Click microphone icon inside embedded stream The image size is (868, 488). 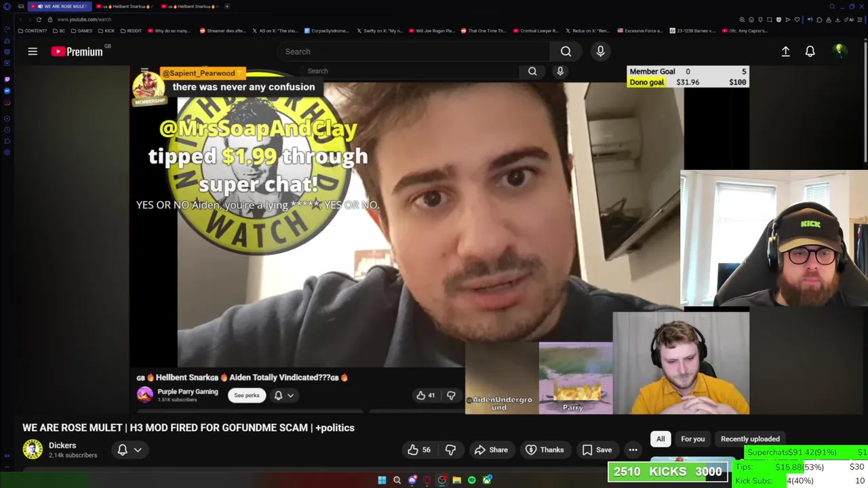[x=560, y=71]
